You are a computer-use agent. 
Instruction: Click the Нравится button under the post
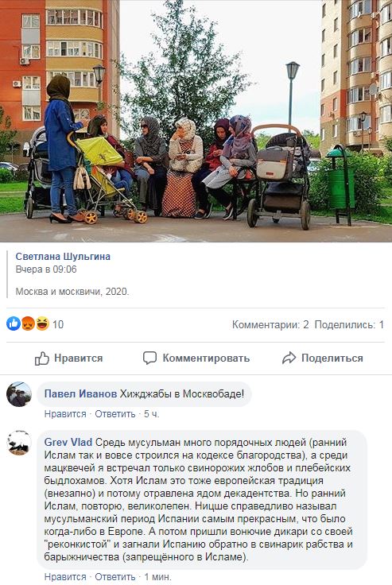68,358
